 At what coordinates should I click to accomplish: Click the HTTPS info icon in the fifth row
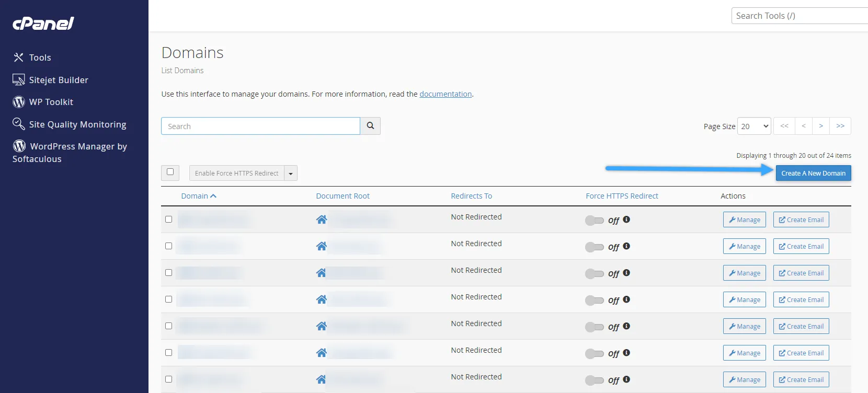[626, 326]
